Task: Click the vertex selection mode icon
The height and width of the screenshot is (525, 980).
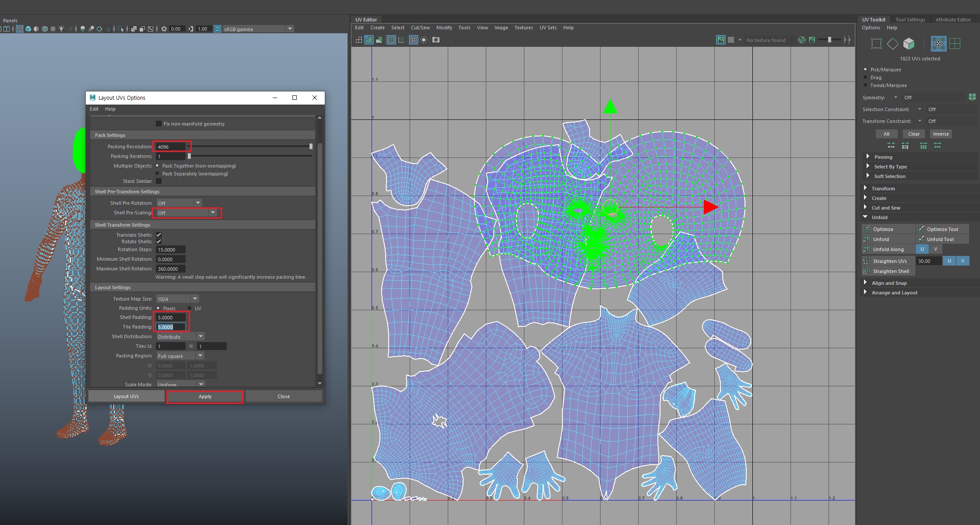Action: [x=876, y=43]
